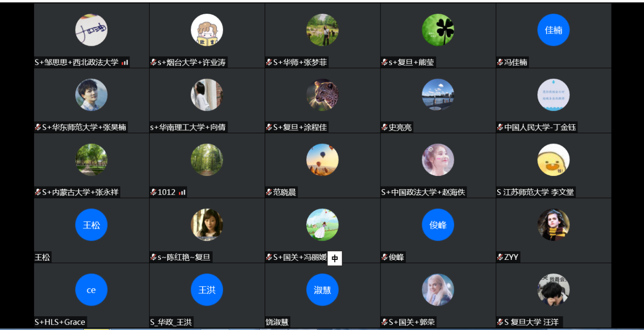Click muted mic icon beside 俊峰 label
The width and height of the screenshot is (644, 330).
pos(384,257)
